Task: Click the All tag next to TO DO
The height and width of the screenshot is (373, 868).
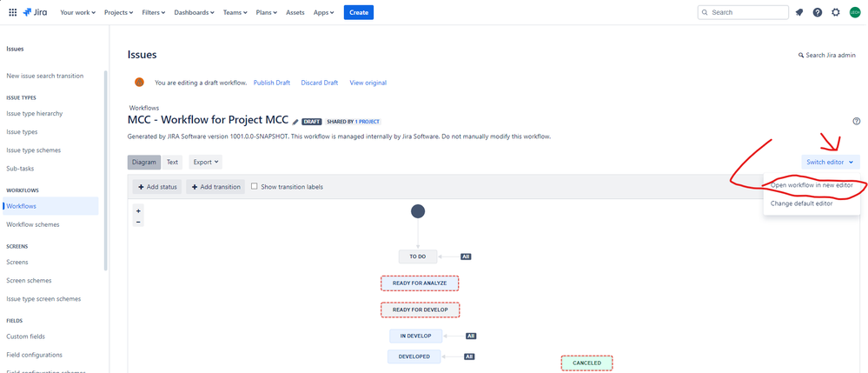Action: 466,256
